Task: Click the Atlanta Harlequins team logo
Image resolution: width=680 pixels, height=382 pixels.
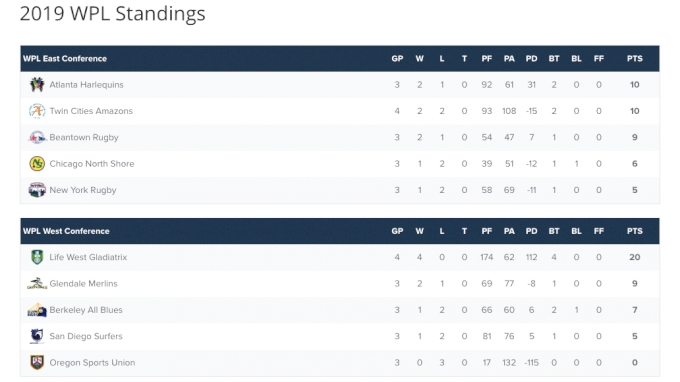Action: point(37,85)
